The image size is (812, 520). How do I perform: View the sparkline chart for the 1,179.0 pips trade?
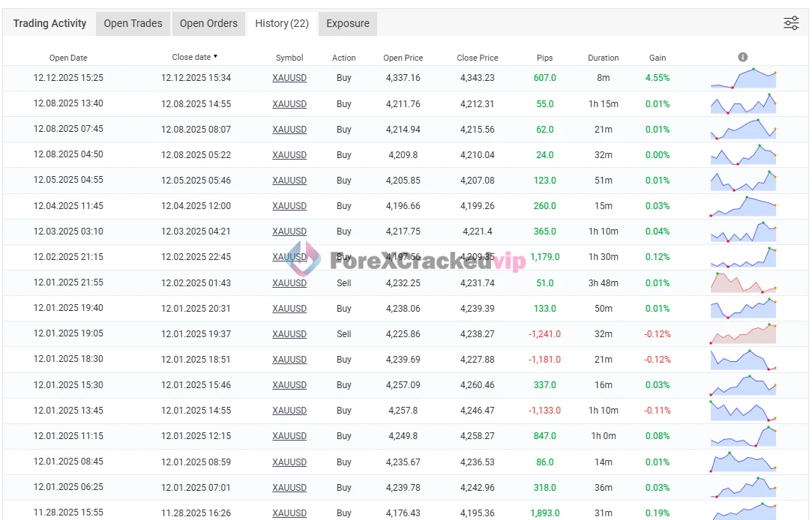coord(743,257)
